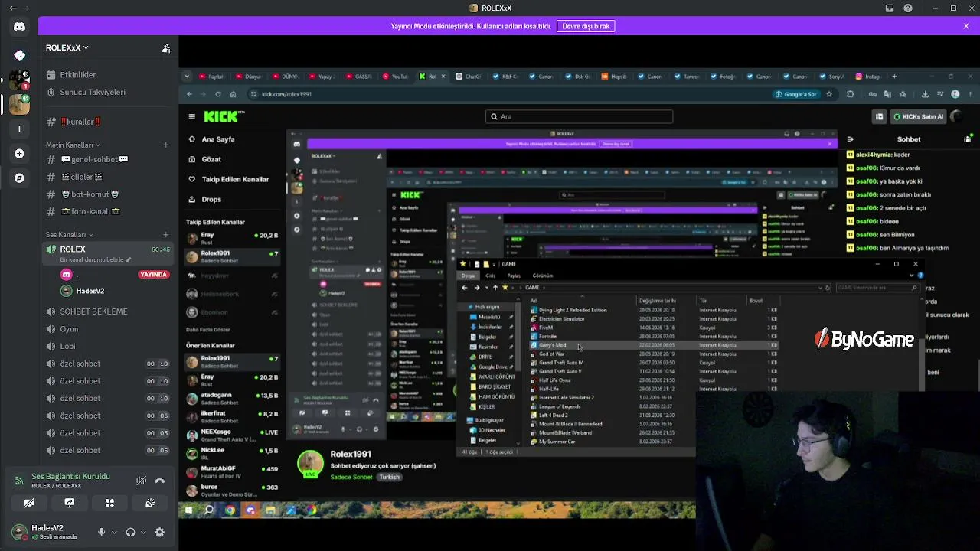Open the Discord help question mark icon
This screenshot has height=551, width=980.
click(908, 8)
